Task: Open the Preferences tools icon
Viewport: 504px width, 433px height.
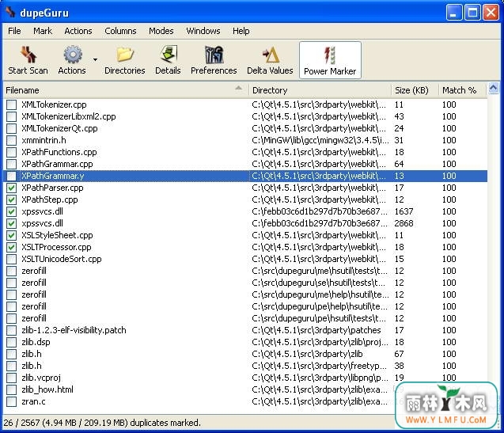Action: (214, 55)
